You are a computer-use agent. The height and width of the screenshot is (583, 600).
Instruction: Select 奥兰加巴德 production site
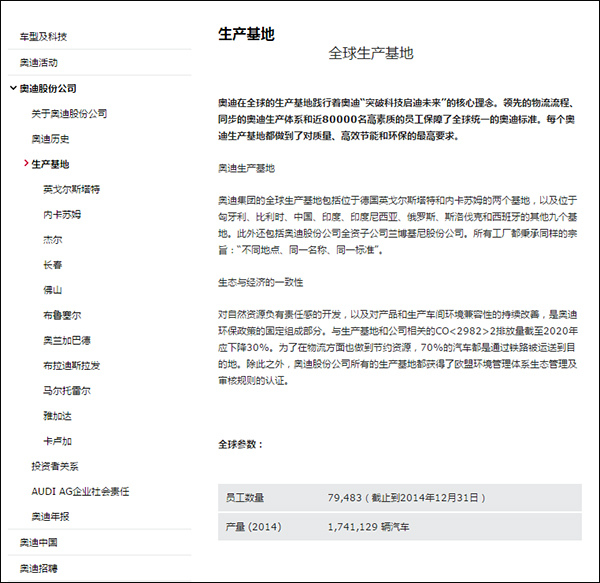tap(66, 340)
